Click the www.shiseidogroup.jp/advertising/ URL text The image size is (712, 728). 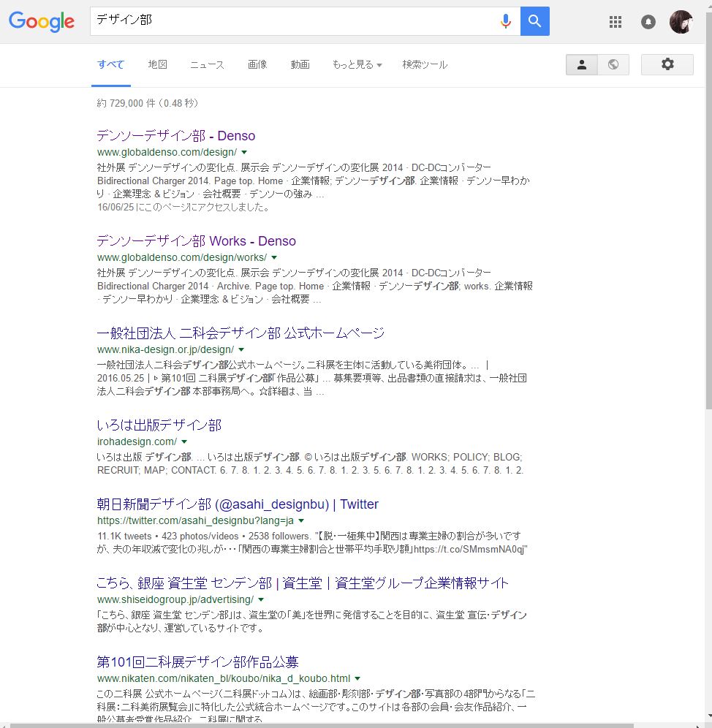point(175,600)
